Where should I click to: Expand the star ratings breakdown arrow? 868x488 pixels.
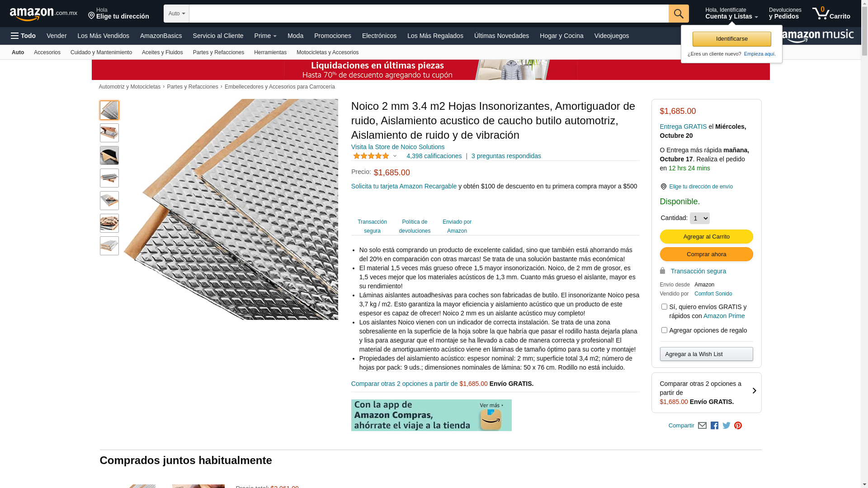coord(395,156)
